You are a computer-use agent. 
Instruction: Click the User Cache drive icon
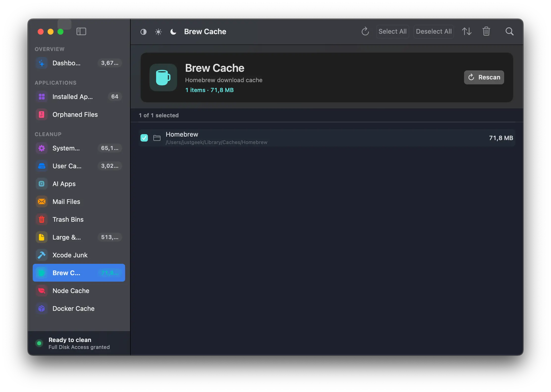[42, 166]
